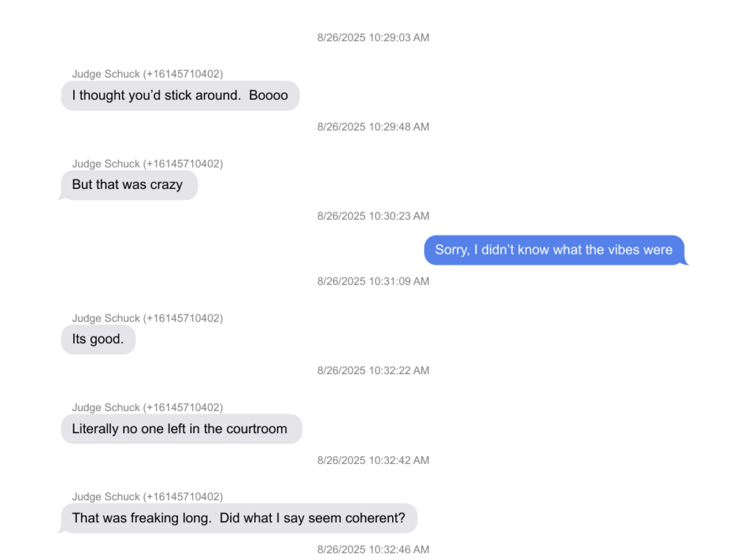Screen dimensions: 756x560
Task: Click sender label above "Literally no one left" message
Action: click(148, 408)
